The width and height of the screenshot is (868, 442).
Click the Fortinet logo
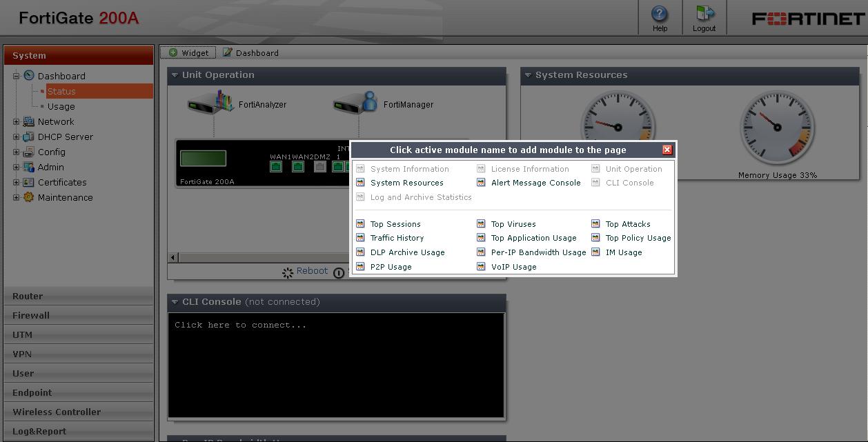point(808,19)
